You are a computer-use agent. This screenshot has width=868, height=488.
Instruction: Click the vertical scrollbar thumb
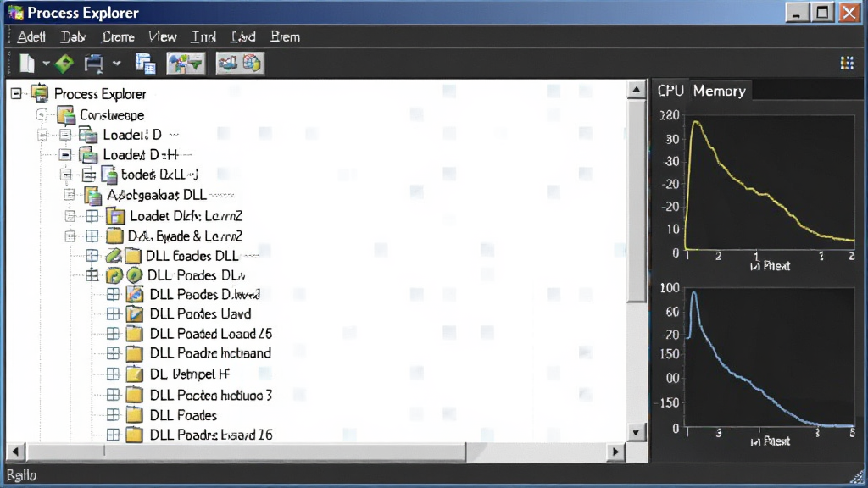tap(637, 201)
